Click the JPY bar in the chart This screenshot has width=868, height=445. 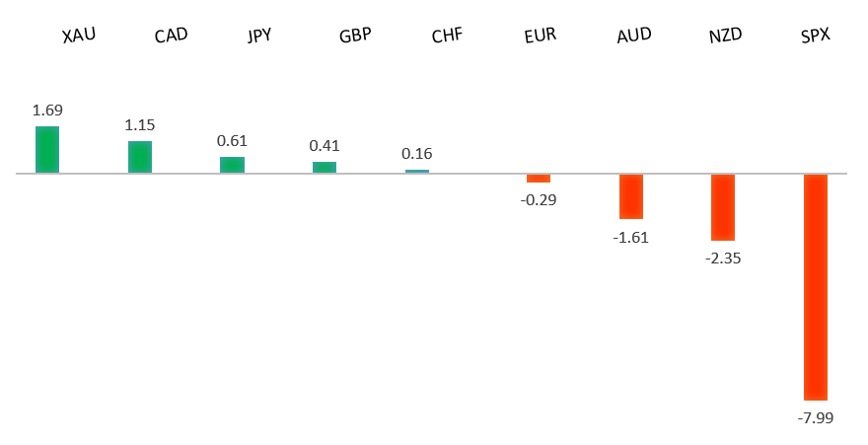click(x=232, y=165)
